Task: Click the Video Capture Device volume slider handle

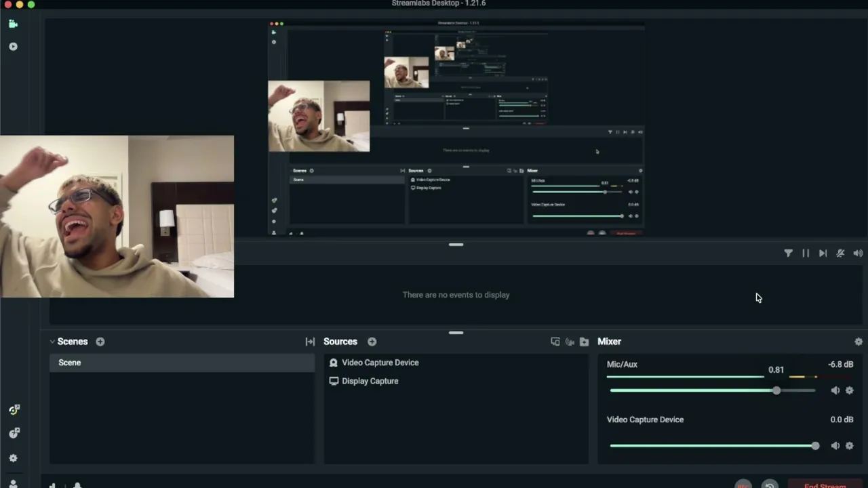Action: 815,446
